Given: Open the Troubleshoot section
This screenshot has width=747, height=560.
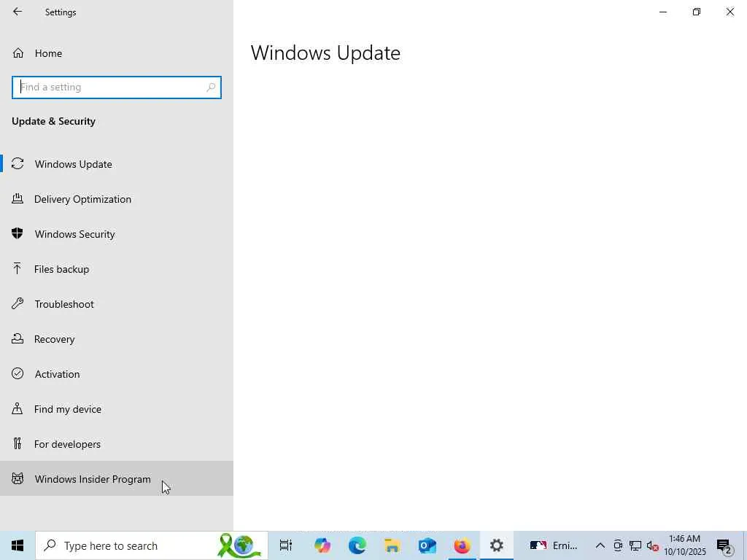Looking at the screenshot, I should [117, 304].
